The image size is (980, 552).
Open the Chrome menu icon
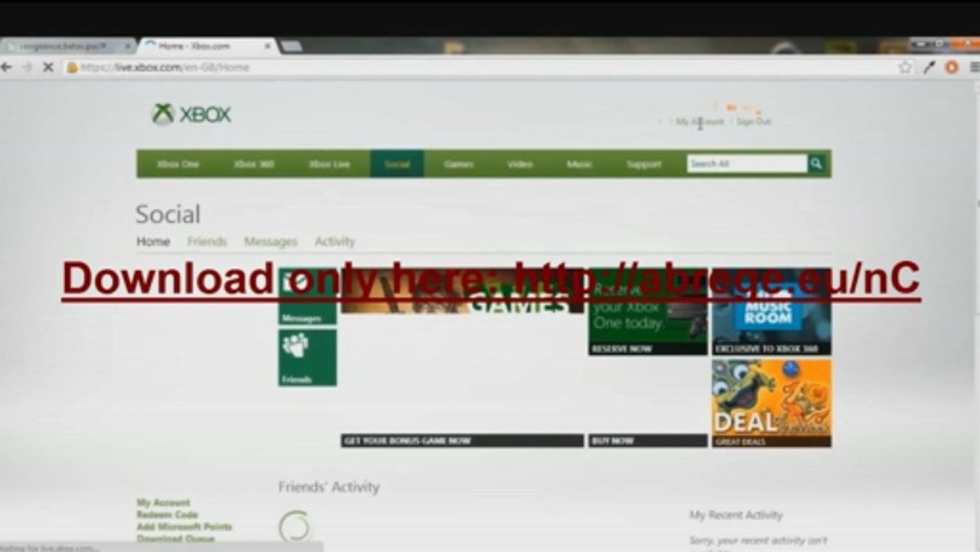point(974,67)
